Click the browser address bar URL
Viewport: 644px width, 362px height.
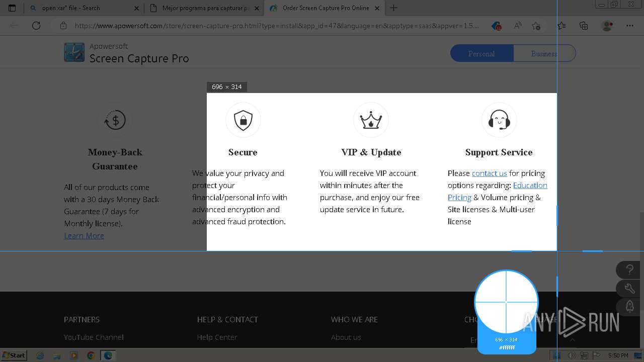click(277, 26)
